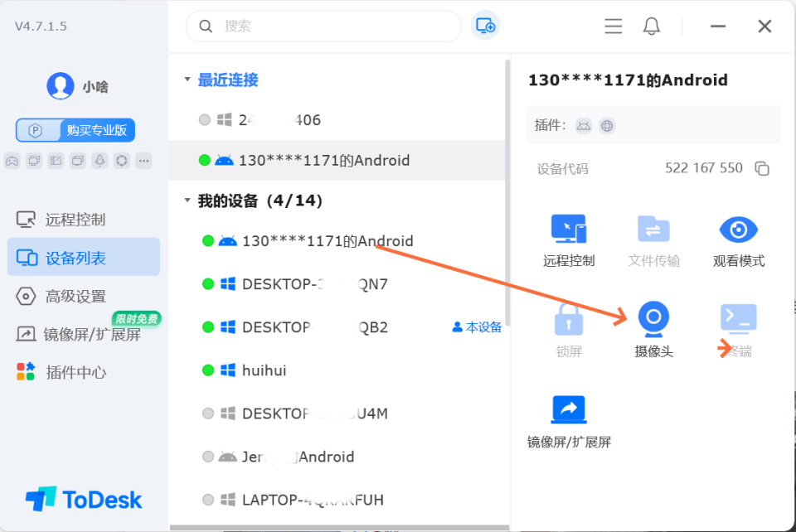This screenshot has width=796, height=532.
Task: Select the LAPTOP device ending FUH
Action: tap(337, 500)
